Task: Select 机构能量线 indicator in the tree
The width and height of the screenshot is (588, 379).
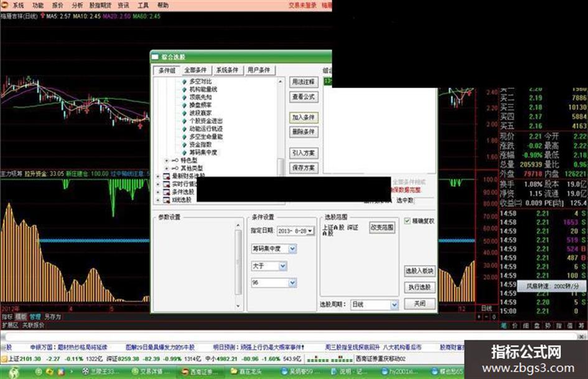Action: coord(203,89)
